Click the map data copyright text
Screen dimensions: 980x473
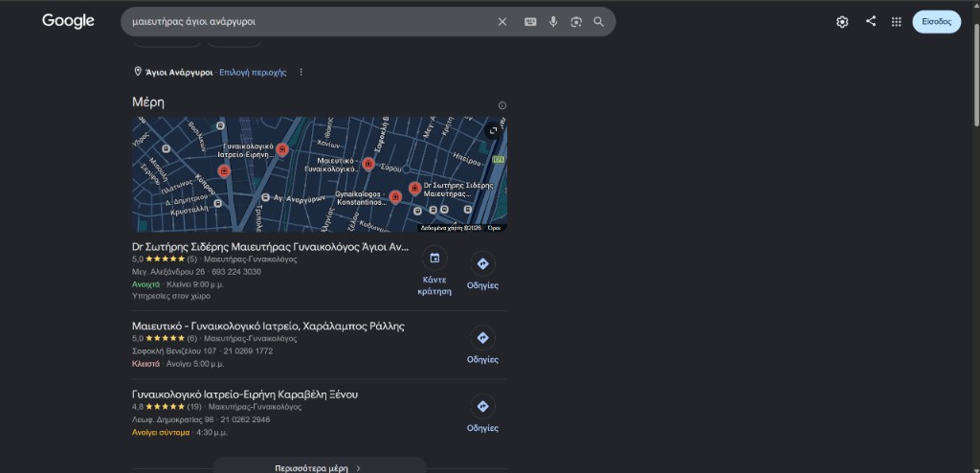451,228
